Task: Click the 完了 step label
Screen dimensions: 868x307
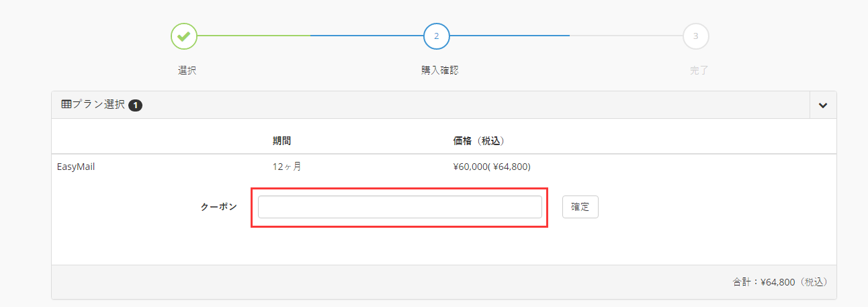Action: tap(699, 70)
